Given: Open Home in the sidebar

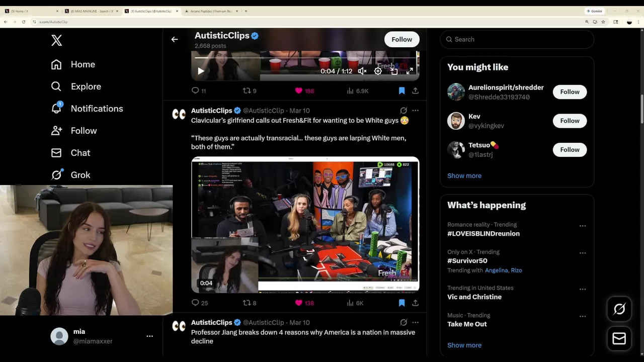Looking at the screenshot, I should 73,64.
